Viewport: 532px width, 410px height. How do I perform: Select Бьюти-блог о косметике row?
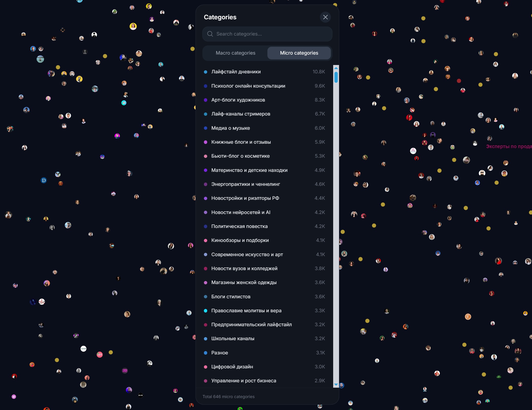(x=264, y=156)
